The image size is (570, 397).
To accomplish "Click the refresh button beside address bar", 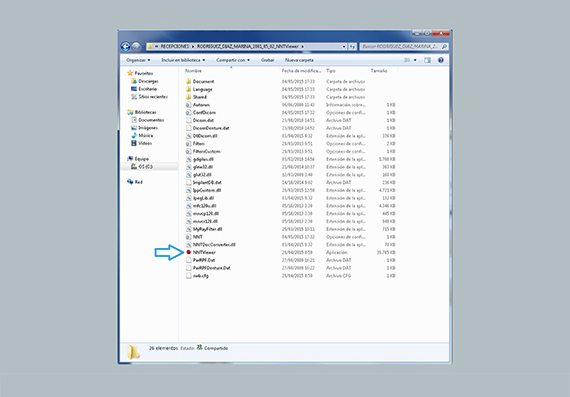I will pyautogui.click(x=352, y=47).
